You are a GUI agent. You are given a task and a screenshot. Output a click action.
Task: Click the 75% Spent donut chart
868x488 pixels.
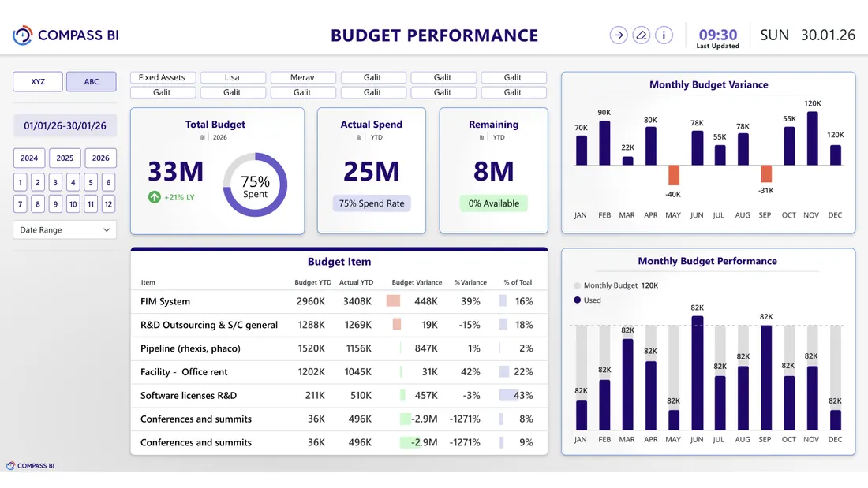pyautogui.click(x=255, y=184)
